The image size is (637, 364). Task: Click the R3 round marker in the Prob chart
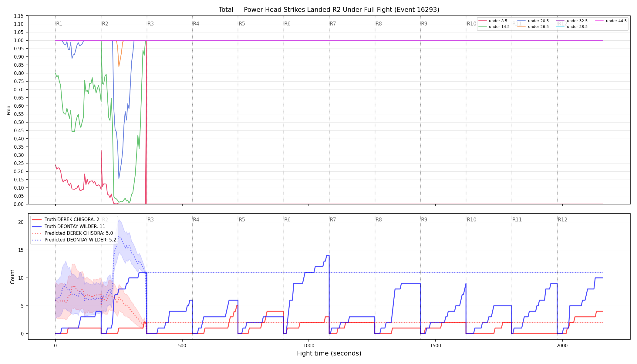(150, 24)
